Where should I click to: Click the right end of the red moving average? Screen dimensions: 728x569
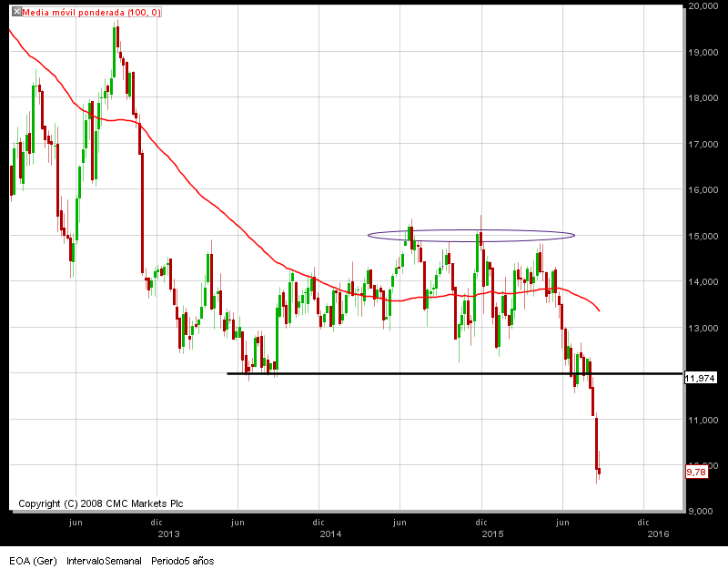(x=600, y=310)
